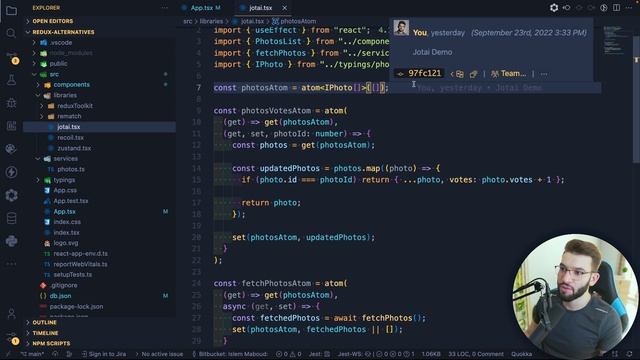Click the Quokka status bar item

click(521, 354)
